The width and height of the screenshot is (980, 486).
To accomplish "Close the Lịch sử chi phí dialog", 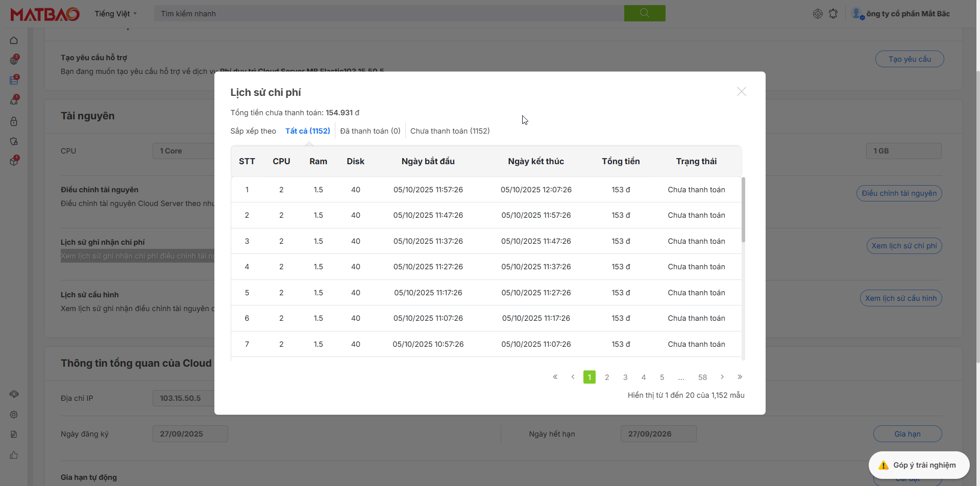I will point(741,92).
